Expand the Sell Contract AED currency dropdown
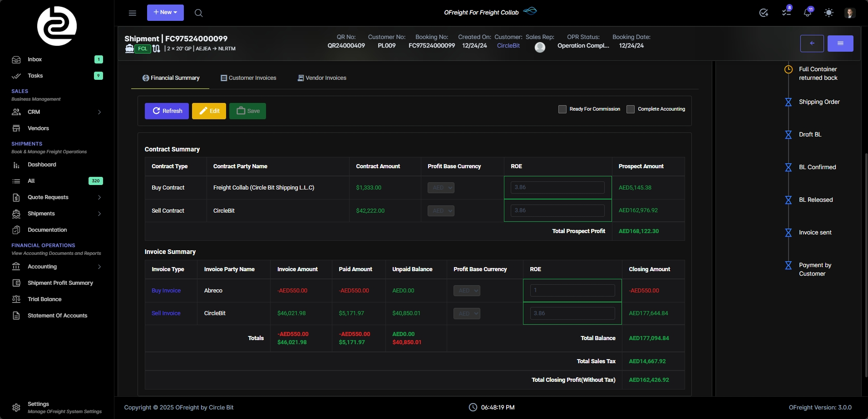Screen dimensions: 868x419 (440, 210)
